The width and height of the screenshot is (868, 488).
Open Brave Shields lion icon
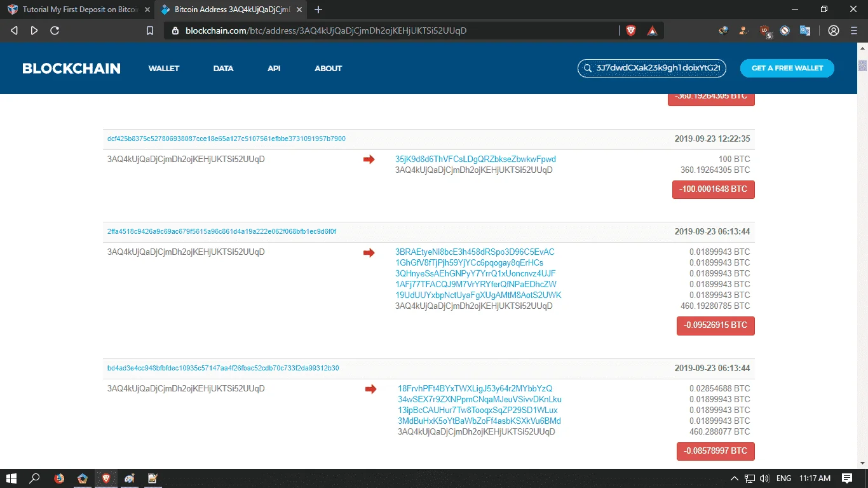coord(631,30)
